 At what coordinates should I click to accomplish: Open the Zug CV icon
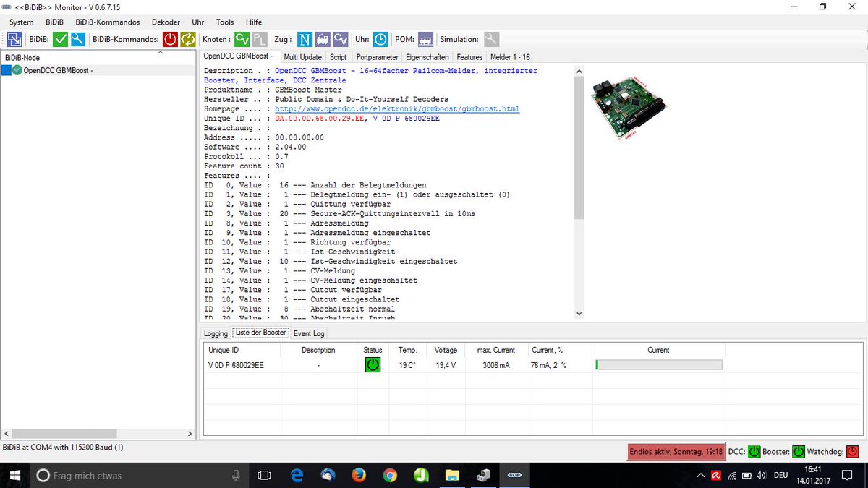coord(341,40)
